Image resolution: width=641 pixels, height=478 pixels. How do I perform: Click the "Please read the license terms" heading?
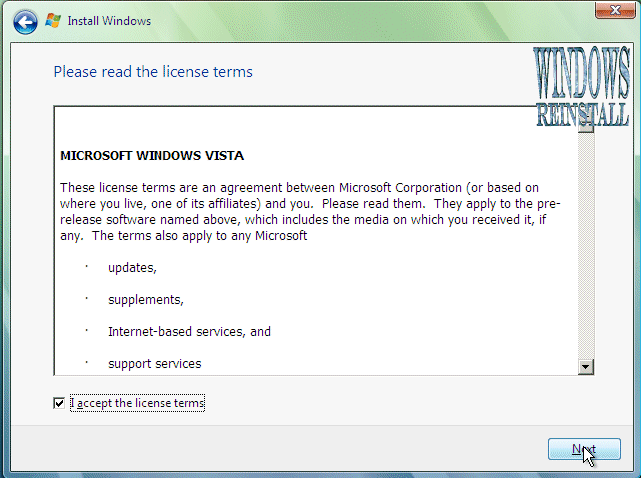coord(152,72)
